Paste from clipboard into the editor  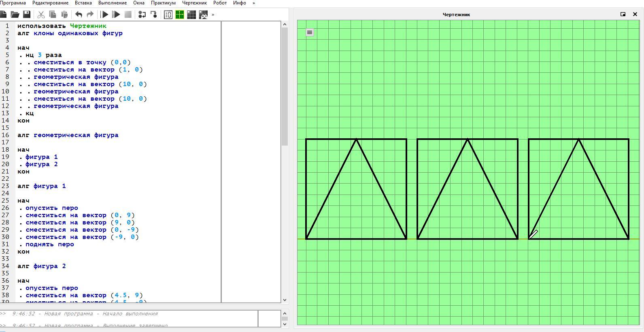(64, 15)
